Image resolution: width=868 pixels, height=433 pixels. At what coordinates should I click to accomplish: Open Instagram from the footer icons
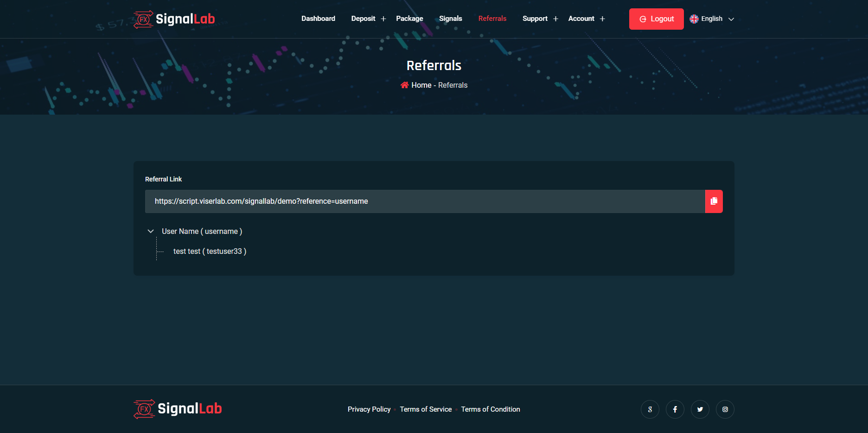tap(725, 409)
